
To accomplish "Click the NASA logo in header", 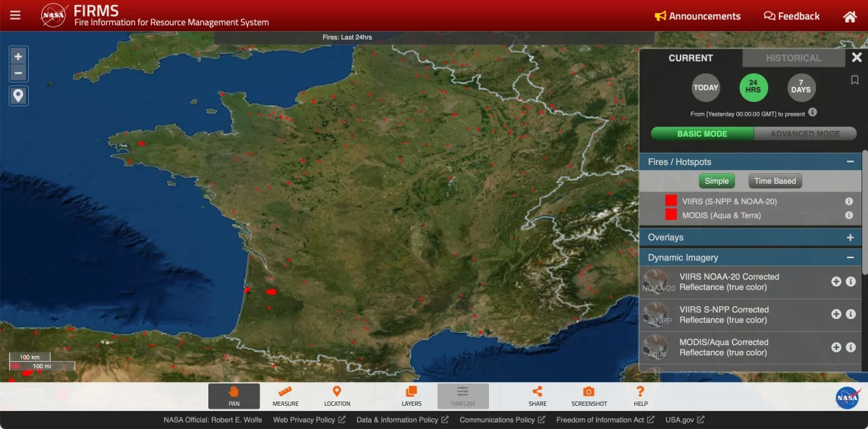I will (54, 15).
